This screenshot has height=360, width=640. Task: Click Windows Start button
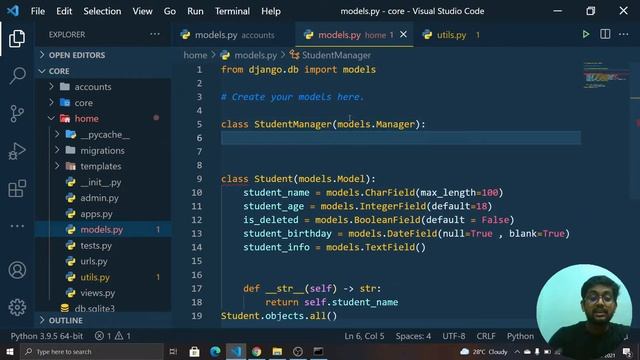point(10,351)
